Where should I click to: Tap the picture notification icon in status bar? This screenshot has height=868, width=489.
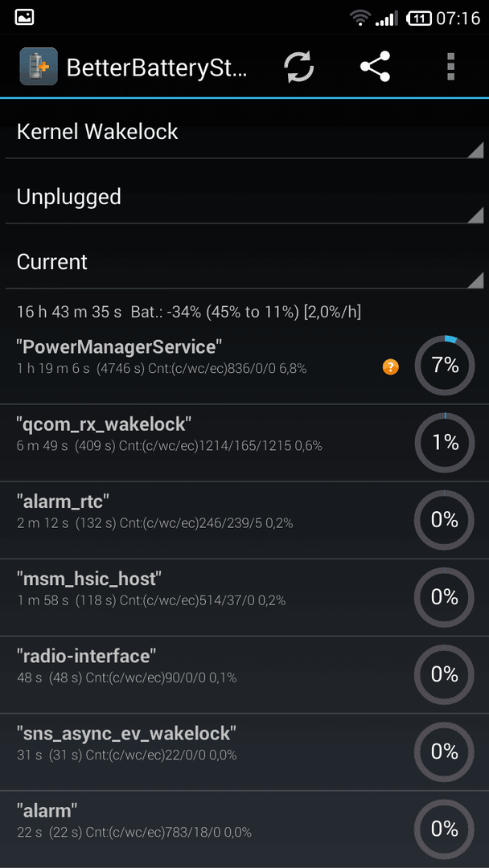click(24, 17)
